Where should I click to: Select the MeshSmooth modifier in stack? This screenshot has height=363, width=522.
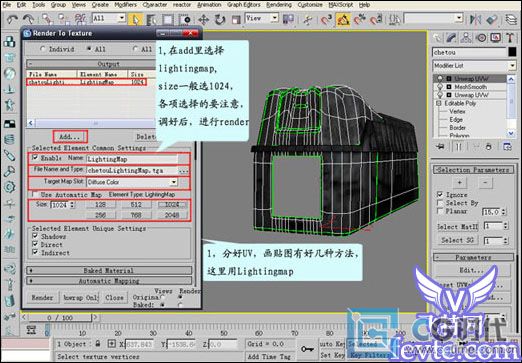470,87
